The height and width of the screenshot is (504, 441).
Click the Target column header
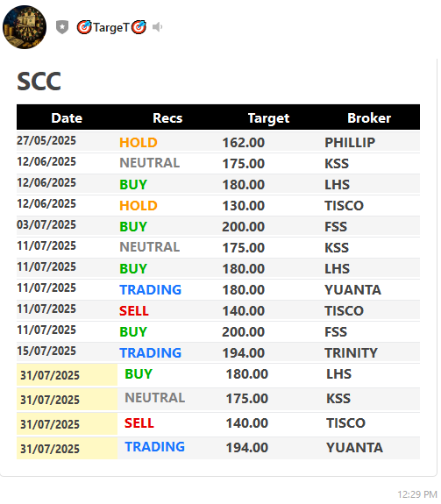click(x=268, y=118)
